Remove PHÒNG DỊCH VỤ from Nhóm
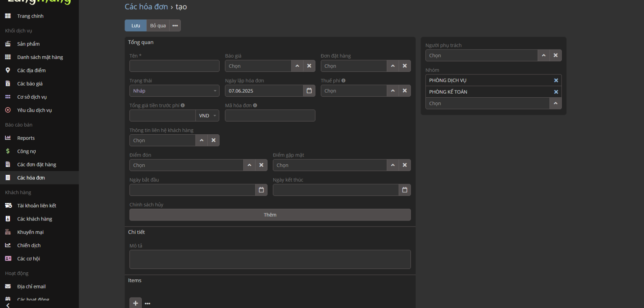This screenshot has width=644, height=308. pos(556,80)
